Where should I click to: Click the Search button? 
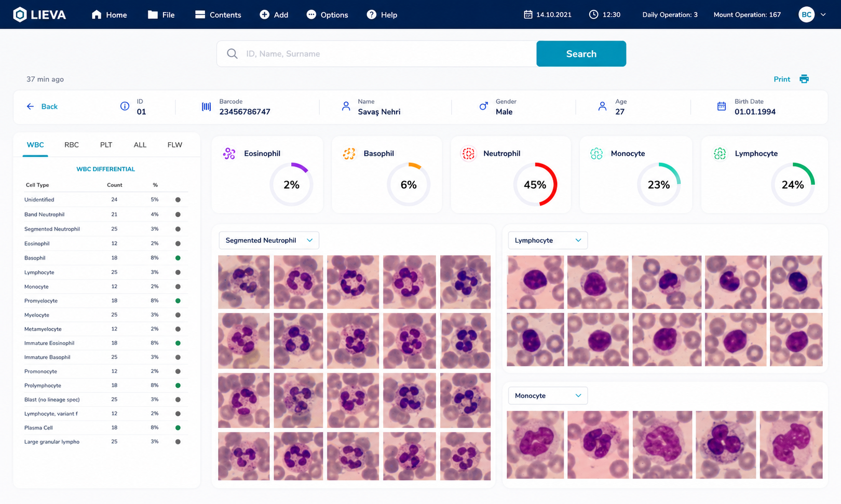(581, 53)
